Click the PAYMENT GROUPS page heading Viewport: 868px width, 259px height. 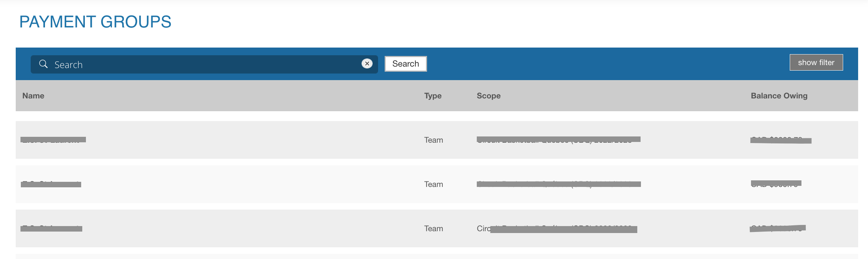coord(95,22)
